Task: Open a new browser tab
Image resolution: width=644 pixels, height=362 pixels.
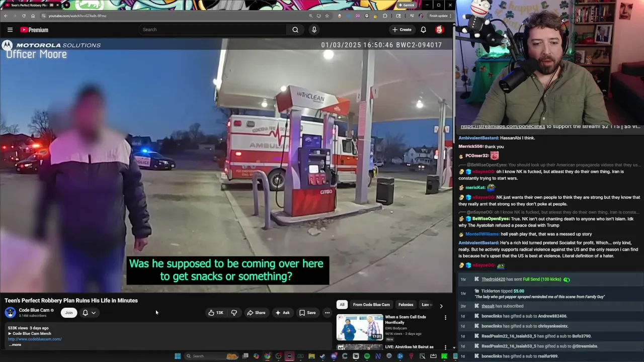Action: pos(66,5)
